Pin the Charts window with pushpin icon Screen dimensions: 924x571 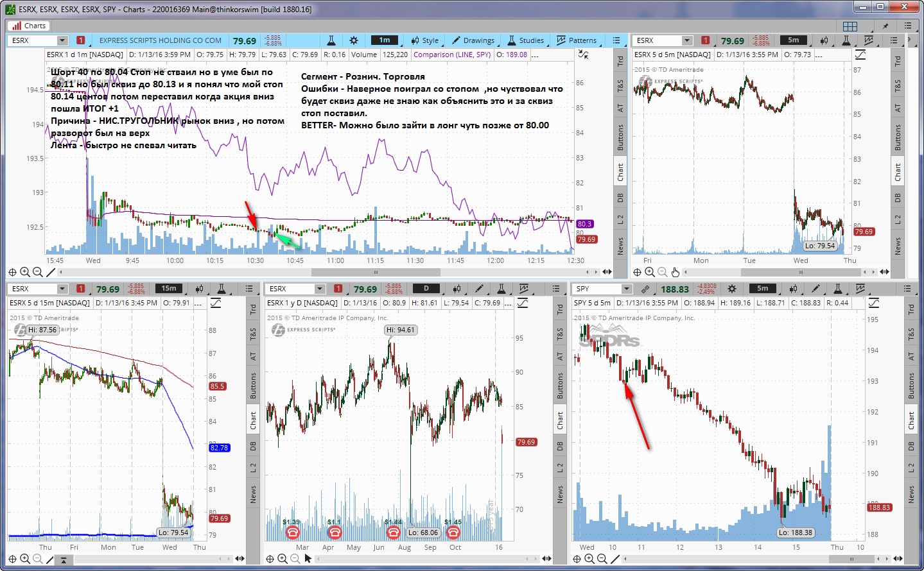pos(885,26)
